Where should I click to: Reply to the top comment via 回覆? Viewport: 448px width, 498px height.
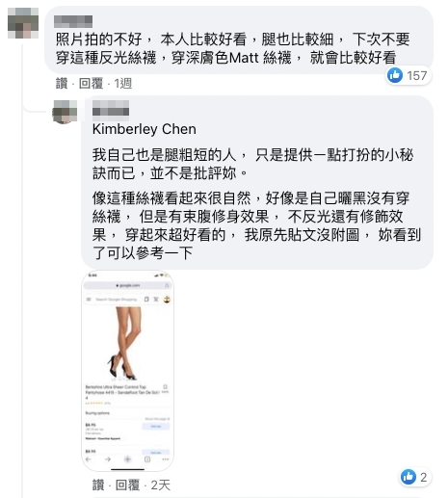pos(91,84)
